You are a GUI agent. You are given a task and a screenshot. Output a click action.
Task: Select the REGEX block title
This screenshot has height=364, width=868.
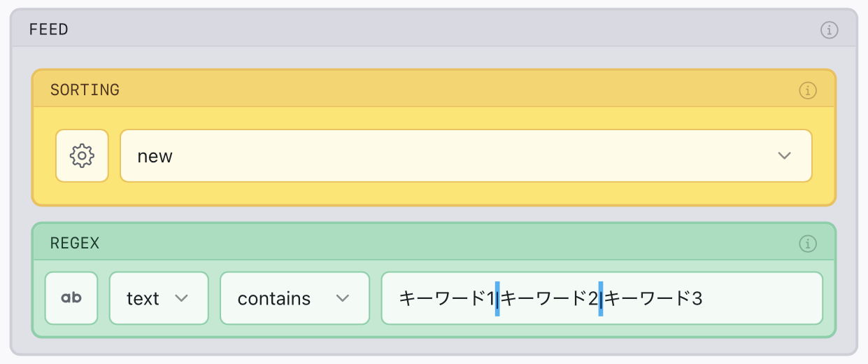point(75,244)
